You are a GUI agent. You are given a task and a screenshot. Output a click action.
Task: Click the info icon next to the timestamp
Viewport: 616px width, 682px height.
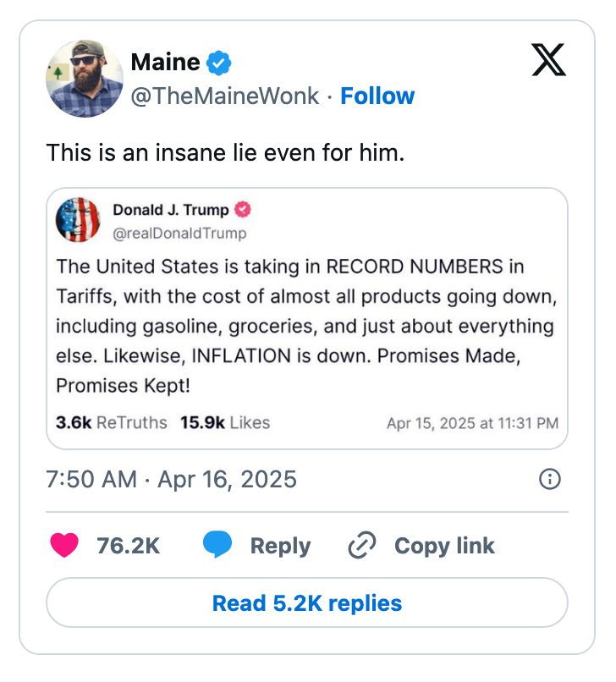[x=551, y=479]
